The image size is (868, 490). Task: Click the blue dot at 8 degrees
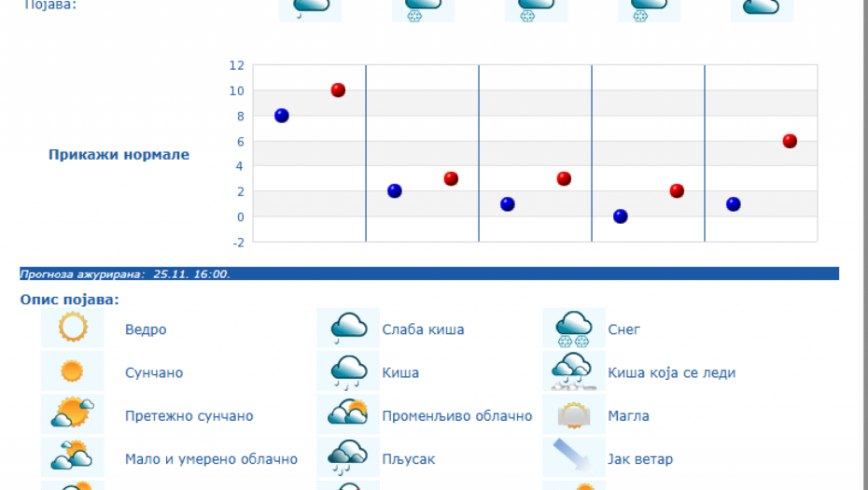[x=282, y=116]
